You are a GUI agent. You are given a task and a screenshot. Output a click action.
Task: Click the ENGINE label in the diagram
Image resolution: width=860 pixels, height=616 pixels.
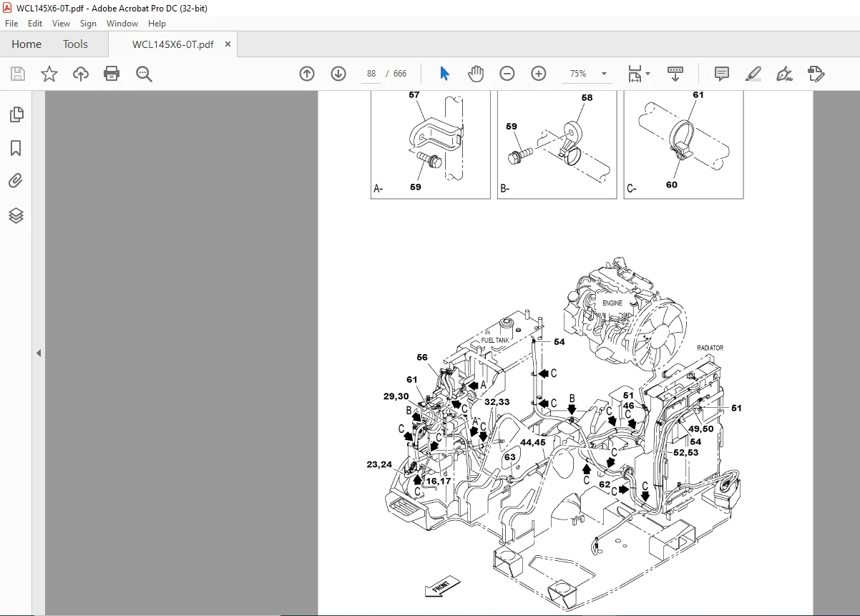click(612, 303)
